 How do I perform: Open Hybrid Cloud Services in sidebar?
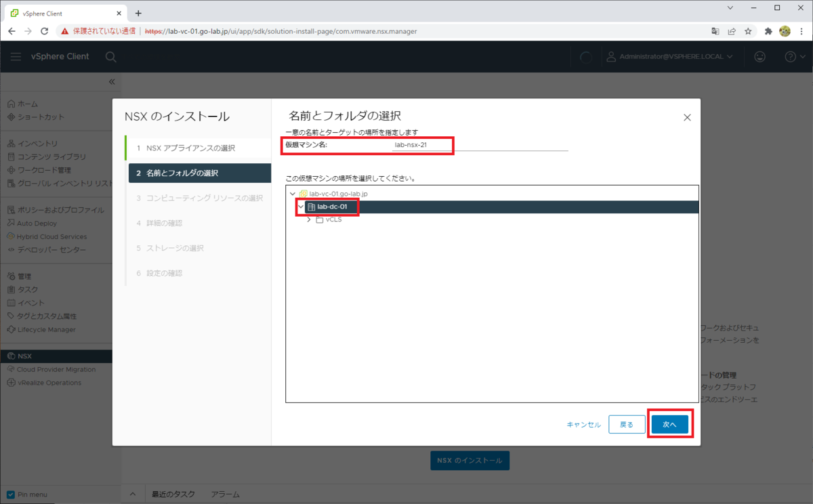coord(47,236)
